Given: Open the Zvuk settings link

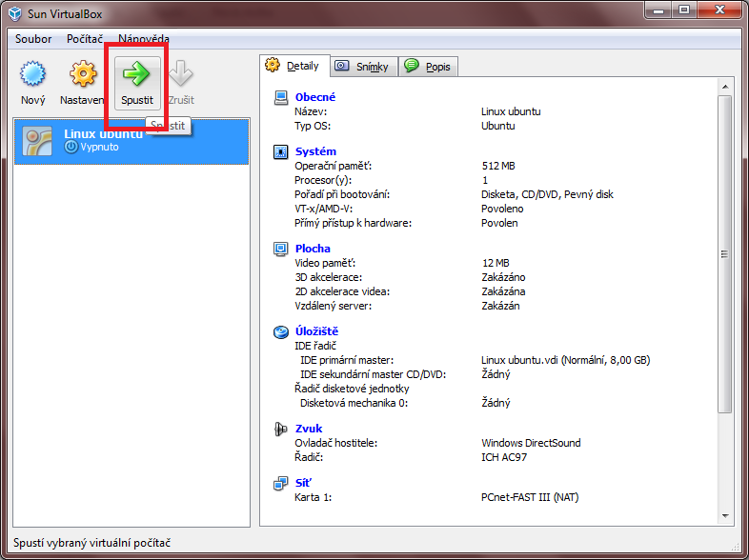Looking at the screenshot, I should click(309, 429).
